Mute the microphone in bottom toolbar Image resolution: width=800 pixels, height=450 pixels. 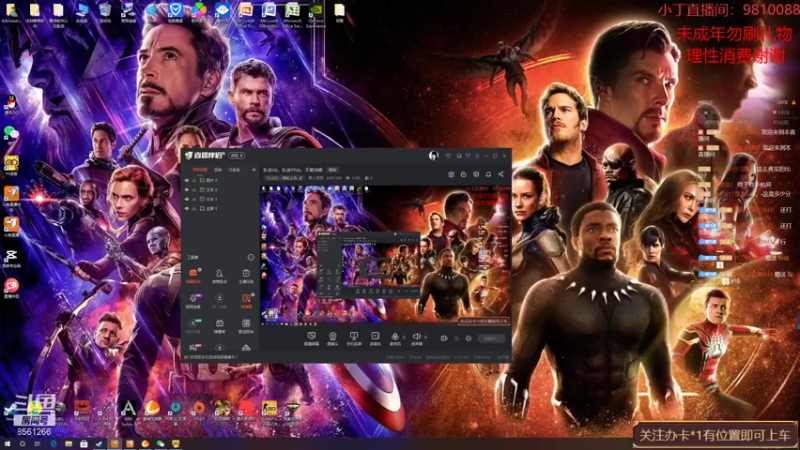click(x=395, y=338)
